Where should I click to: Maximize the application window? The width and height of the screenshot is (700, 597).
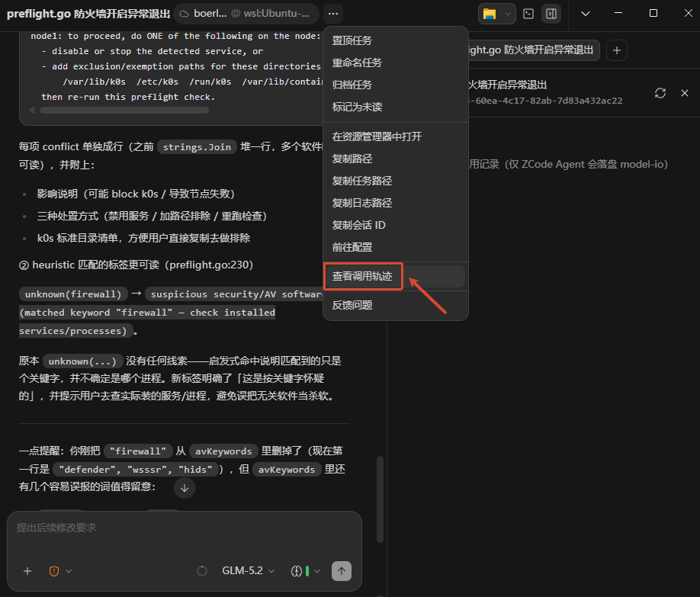point(653,14)
